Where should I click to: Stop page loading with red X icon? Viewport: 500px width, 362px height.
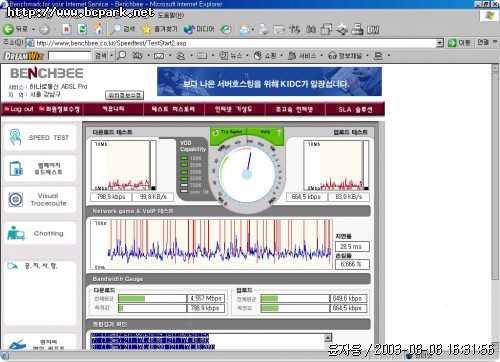click(66, 29)
